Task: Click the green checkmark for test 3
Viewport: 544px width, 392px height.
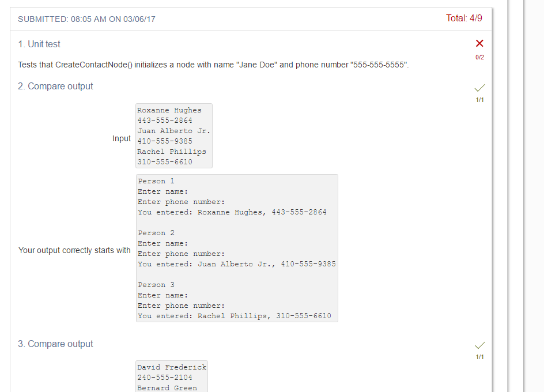Action: point(479,345)
